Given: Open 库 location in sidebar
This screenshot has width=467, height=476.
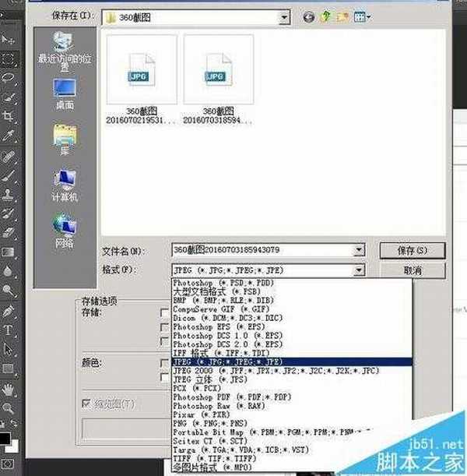Looking at the screenshot, I should (65, 140).
